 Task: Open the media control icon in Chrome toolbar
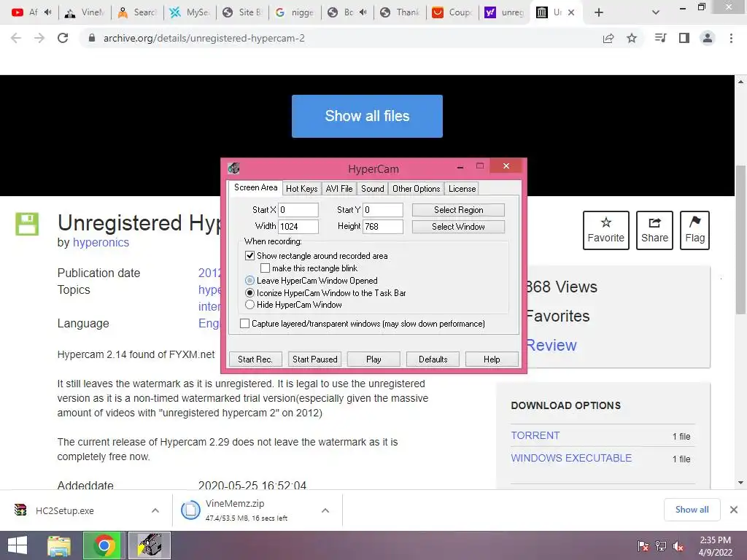660,38
